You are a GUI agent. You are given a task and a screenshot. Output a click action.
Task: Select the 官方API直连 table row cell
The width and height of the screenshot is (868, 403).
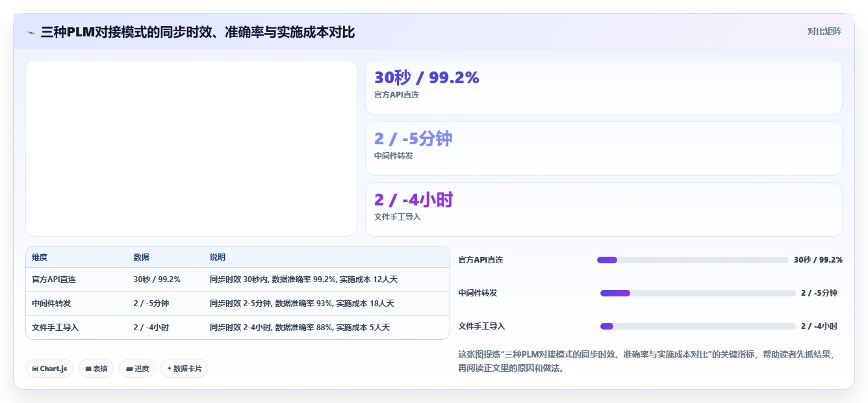pos(54,279)
